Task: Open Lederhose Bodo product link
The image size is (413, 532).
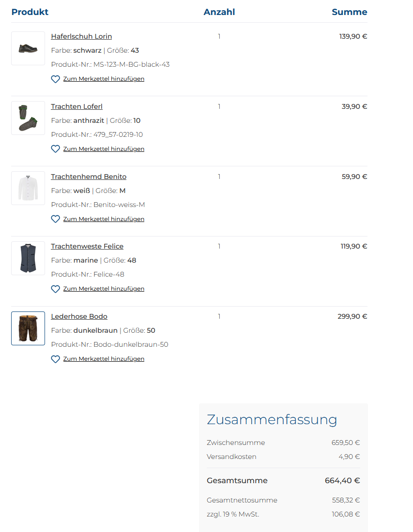Action: point(79,316)
